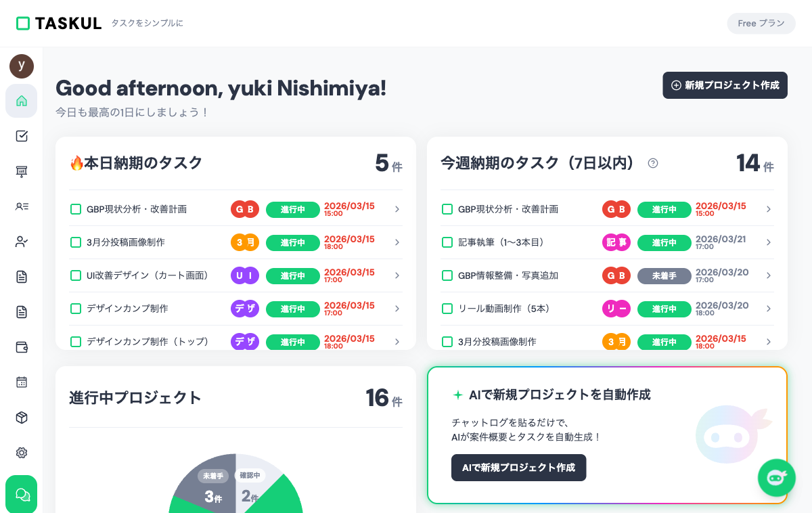Image resolution: width=812 pixels, height=513 pixels.
Task: Expand the デザインカンプ制作 task row arrow
Action: point(397,309)
